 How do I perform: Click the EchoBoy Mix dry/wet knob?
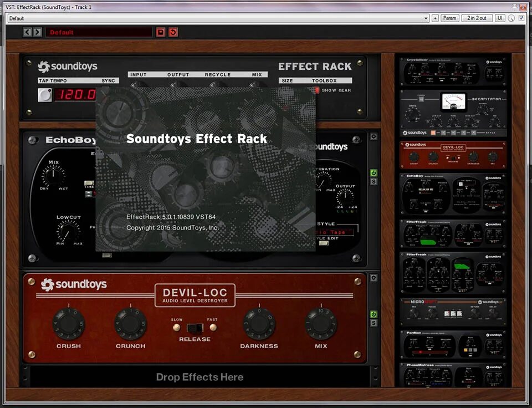pos(53,176)
